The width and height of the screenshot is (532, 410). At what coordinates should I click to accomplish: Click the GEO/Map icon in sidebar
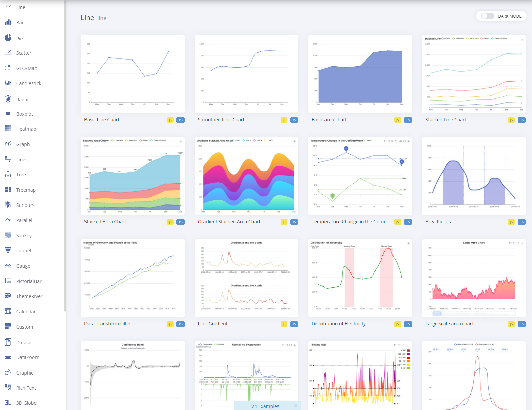pos(8,68)
